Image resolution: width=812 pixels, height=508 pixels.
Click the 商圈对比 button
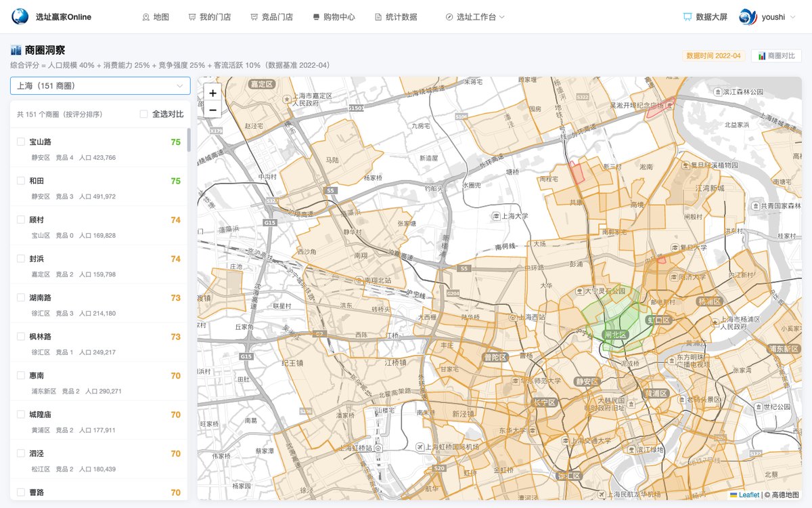point(776,56)
